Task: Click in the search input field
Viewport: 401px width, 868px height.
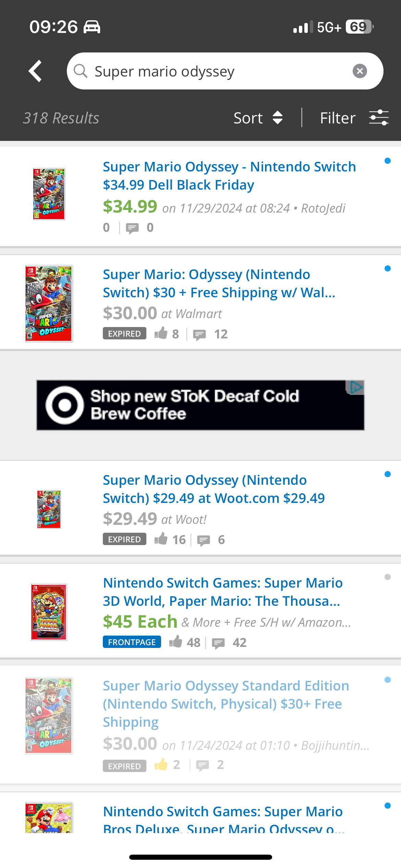Action: (x=219, y=71)
